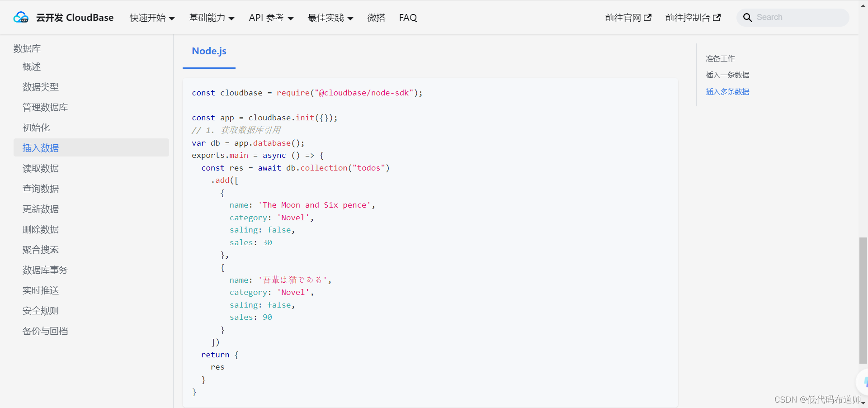Click the external link icon beside 前往官网
The width and height of the screenshot is (868, 408).
[647, 18]
